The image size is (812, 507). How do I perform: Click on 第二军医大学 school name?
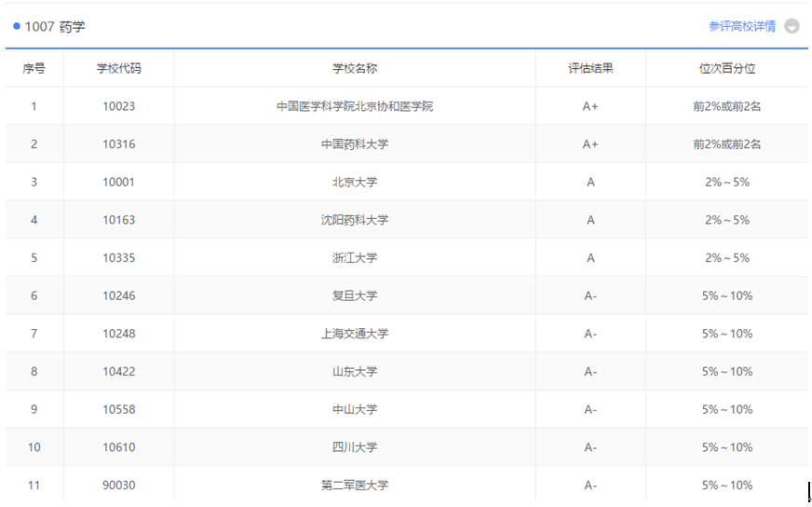(x=355, y=485)
